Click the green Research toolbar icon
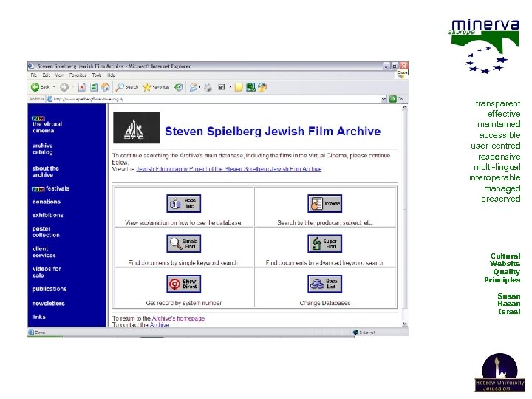Screen dimensions: 532x399 250,87
